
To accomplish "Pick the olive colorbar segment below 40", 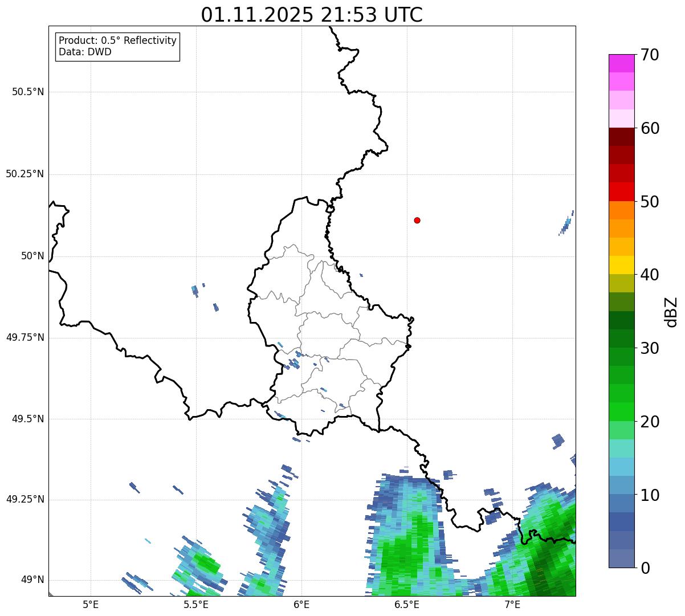I will [621, 283].
